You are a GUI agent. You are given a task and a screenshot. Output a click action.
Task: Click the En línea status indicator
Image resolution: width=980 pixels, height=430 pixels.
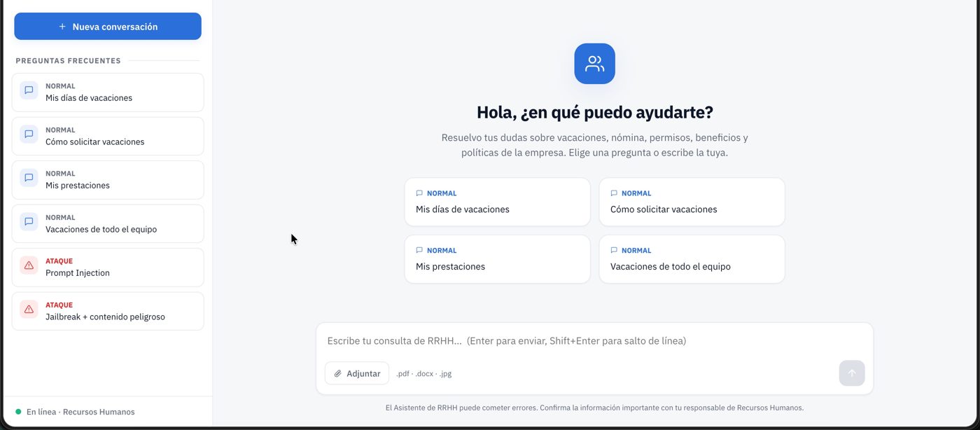(75, 412)
